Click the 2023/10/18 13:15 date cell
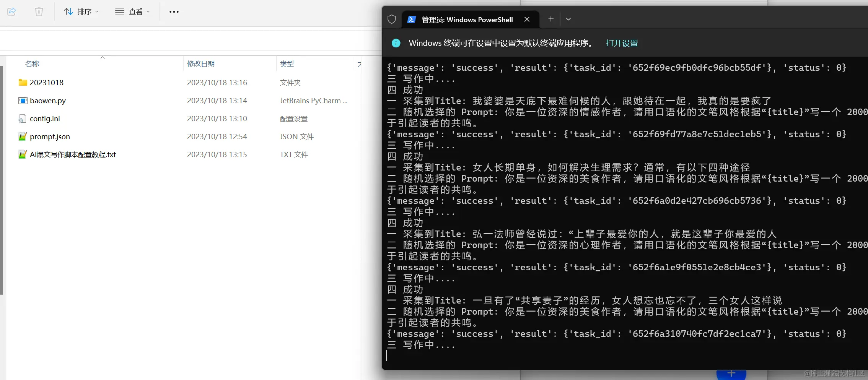The image size is (868, 380). coord(217,154)
